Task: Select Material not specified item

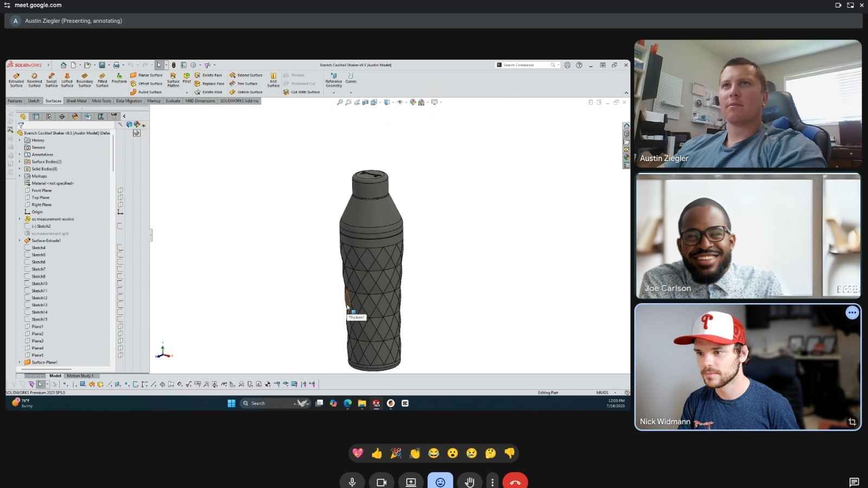Action: (x=49, y=183)
